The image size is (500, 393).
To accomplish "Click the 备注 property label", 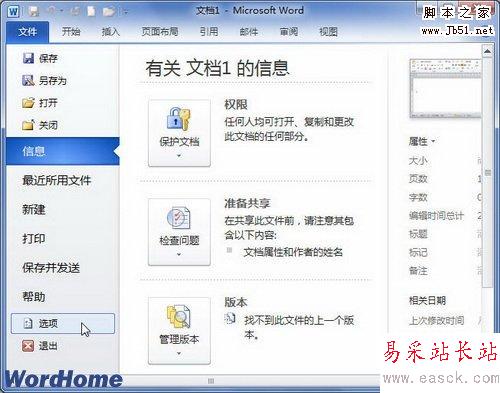I will (418, 270).
